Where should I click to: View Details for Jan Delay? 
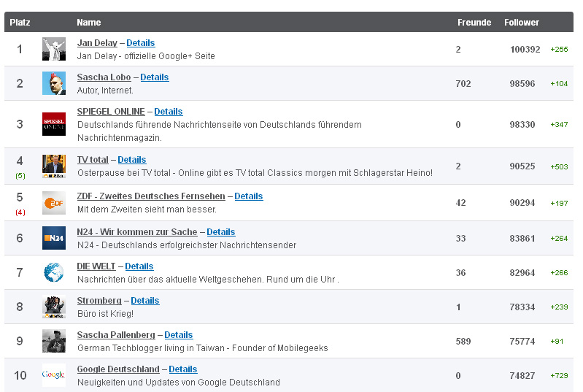point(141,43)
